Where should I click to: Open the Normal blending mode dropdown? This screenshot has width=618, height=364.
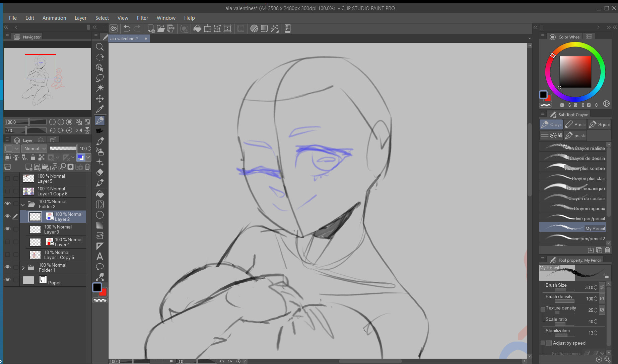(x=35, y=149)
